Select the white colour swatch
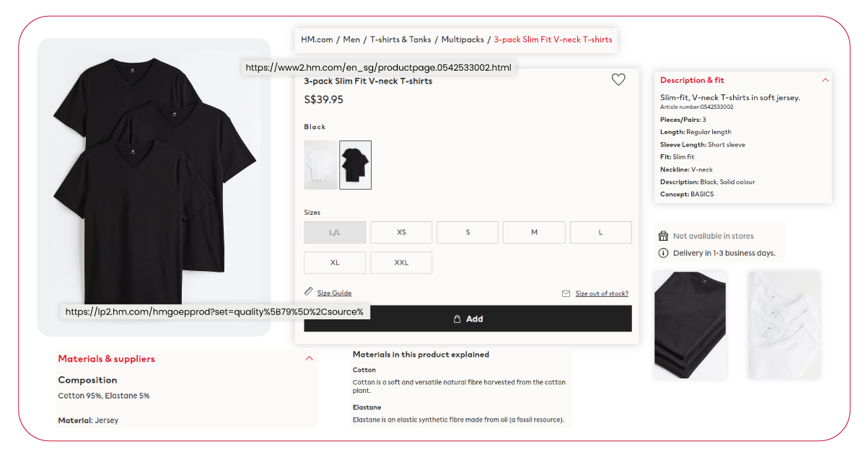Screen dimensions: 868x457 coord(321,165)
